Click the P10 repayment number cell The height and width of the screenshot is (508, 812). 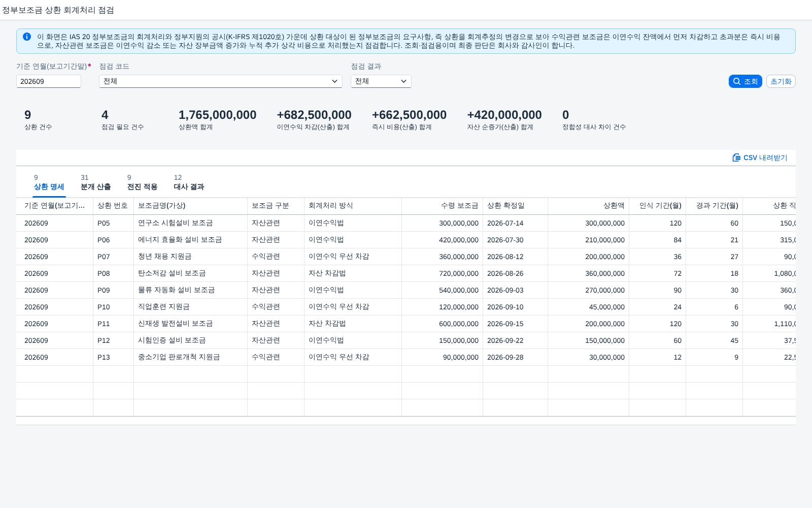113,307
